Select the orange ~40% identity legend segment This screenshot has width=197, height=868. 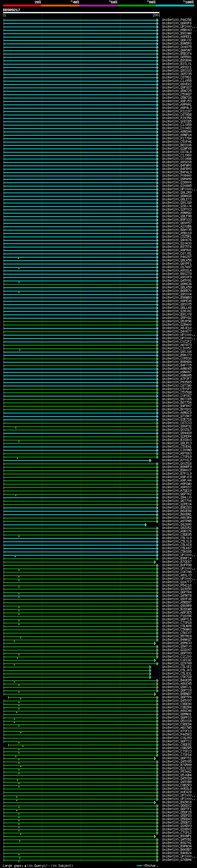pyautogui.click(x=60, y=6)
